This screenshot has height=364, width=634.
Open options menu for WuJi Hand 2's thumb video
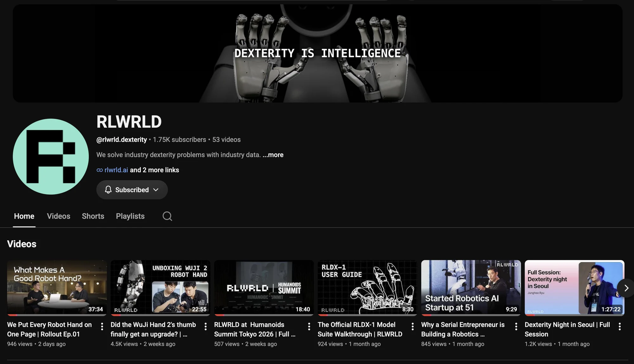205,327
